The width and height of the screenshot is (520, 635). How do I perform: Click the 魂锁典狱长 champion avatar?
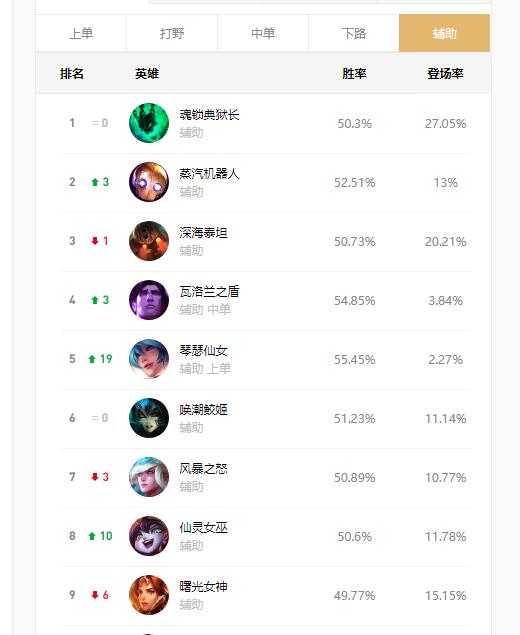pos(149,123)
